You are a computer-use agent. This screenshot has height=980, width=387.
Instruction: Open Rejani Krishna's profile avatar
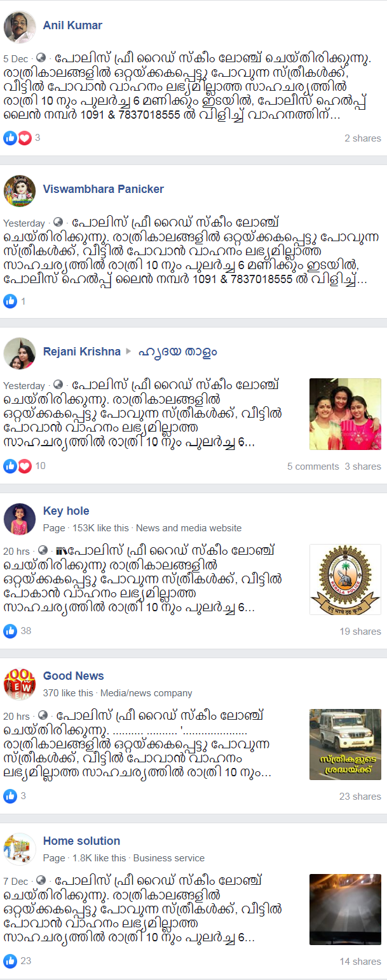(x=20, y=353)
